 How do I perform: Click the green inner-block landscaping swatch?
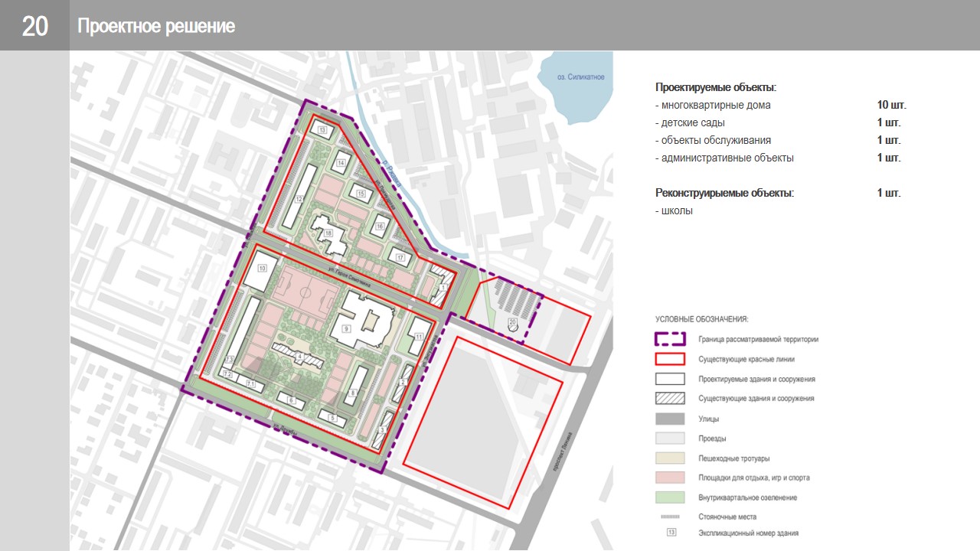coord(670,497)
